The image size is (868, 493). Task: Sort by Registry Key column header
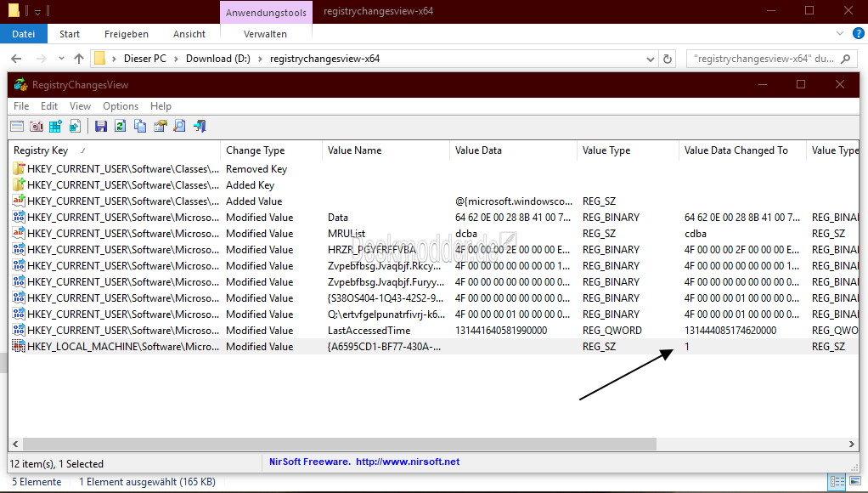114,150
